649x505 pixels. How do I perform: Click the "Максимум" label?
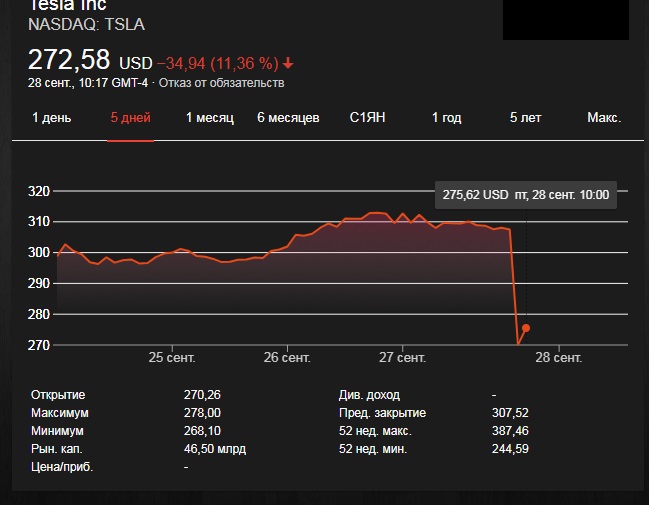point(60,413)
